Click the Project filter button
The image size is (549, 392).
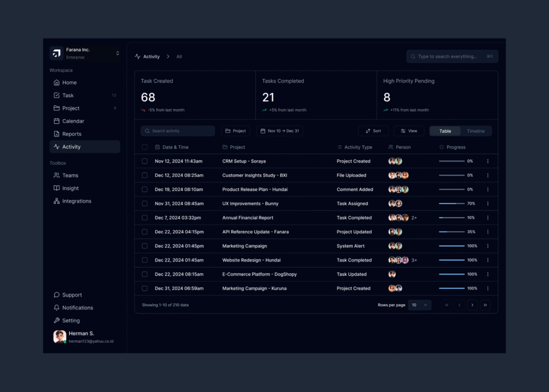click(x=235, y=131)
